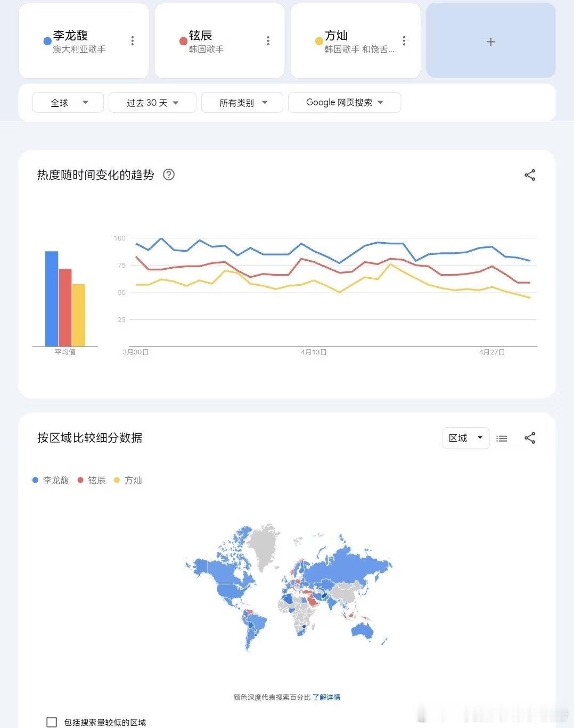
Task: Open the 区域 resolution dropdown
Action: (x=466, y=438)
